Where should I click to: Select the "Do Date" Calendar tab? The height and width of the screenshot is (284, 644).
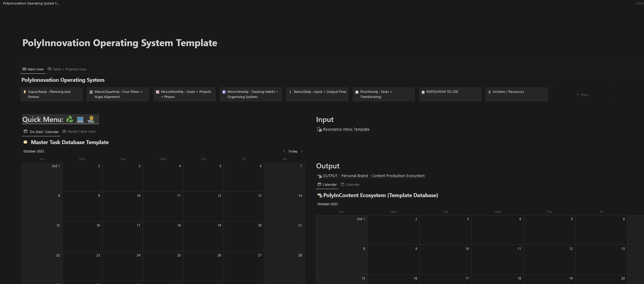41,132
